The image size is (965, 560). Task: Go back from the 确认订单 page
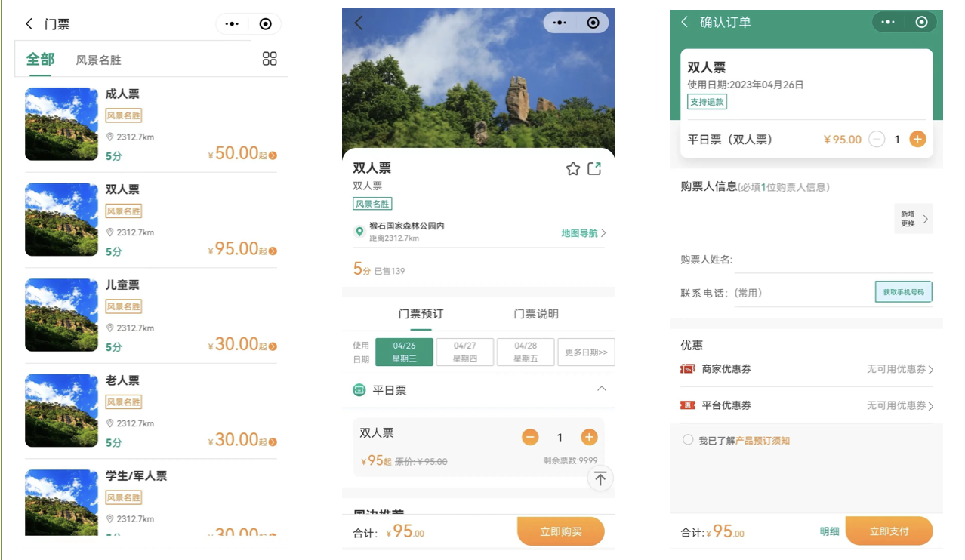pyautogui.click(x=685, y=22)
